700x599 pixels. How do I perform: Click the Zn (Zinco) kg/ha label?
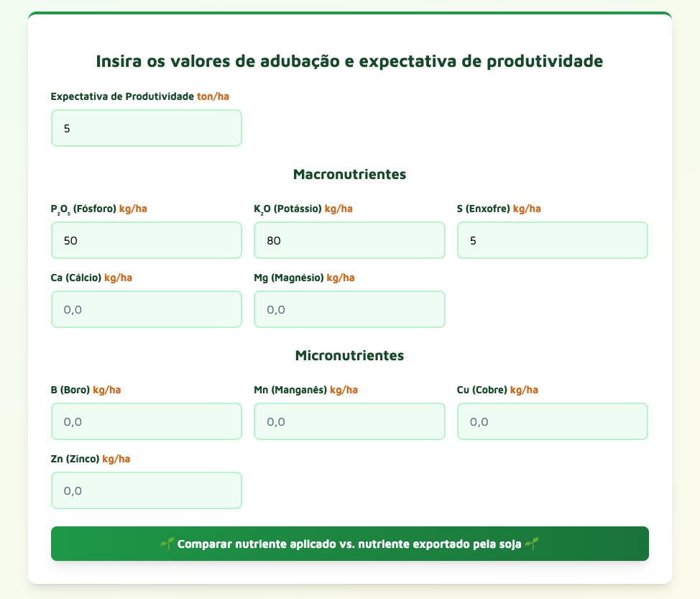pyautogui.click(x=91, y=459)
